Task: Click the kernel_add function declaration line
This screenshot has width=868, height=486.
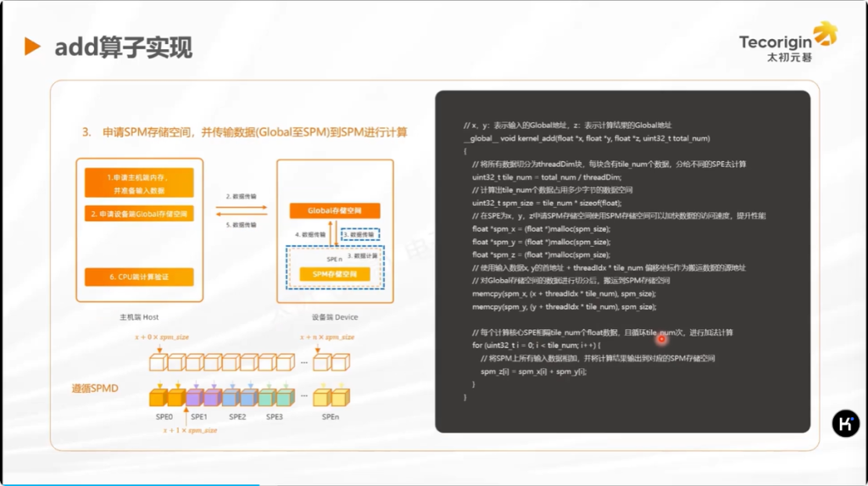Action: coord(587,138)
